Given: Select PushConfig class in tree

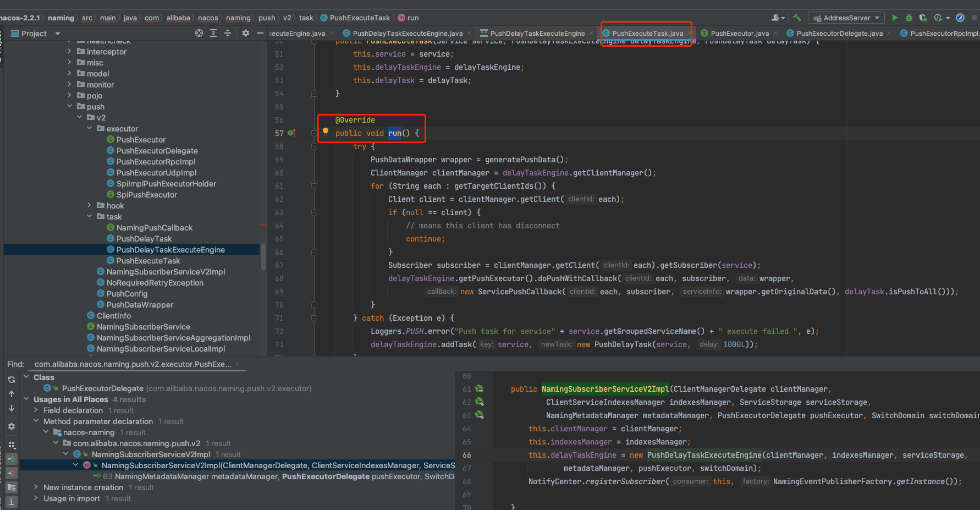Looking at the screenshot, I should (x=127, y=294).
